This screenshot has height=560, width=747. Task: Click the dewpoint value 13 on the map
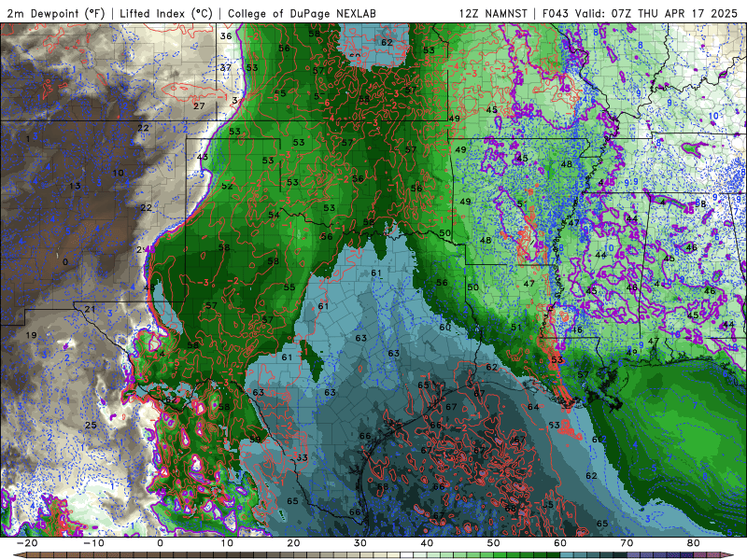click(75, 186)
